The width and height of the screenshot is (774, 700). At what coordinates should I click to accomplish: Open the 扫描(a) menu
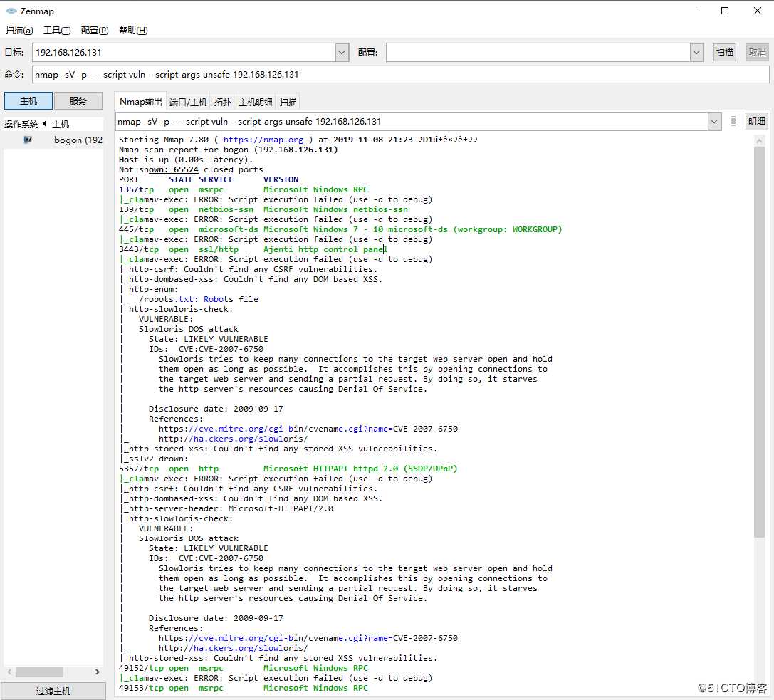click(x=19, y=31)
